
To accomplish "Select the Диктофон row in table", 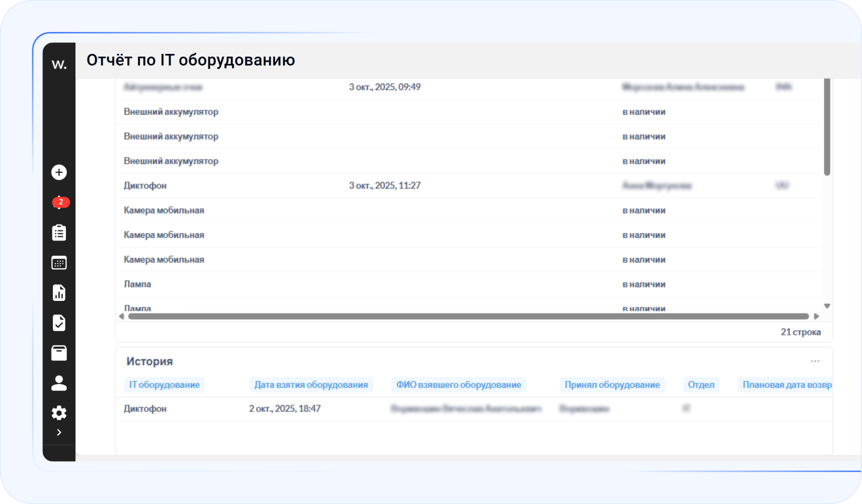I will tap(145, 186).
